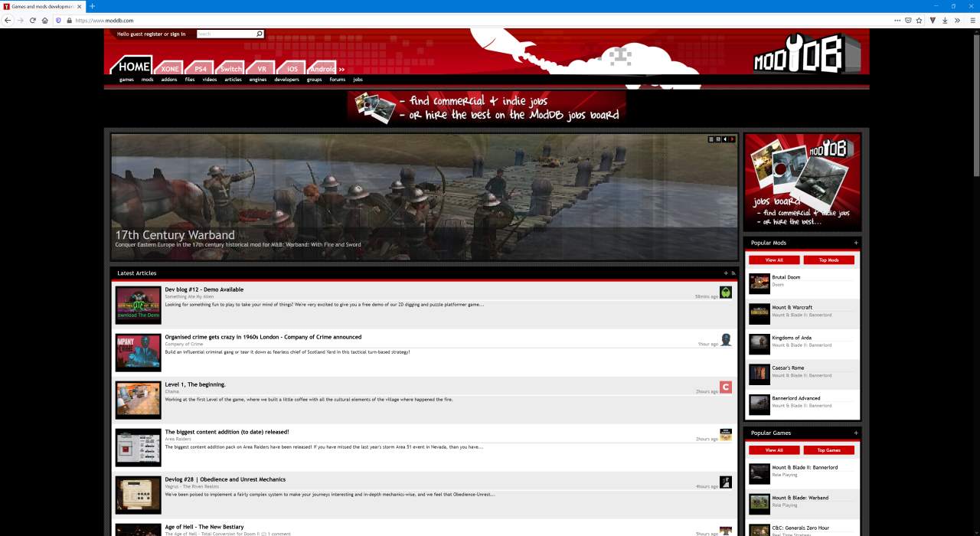980x536 pixels.
Task: Open the browser home page icon
Action: click(45, 21)
